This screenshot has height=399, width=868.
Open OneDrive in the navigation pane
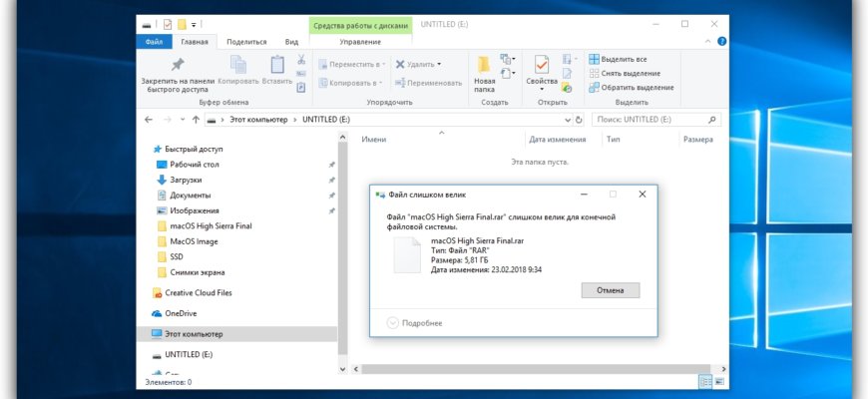[175, 313]
